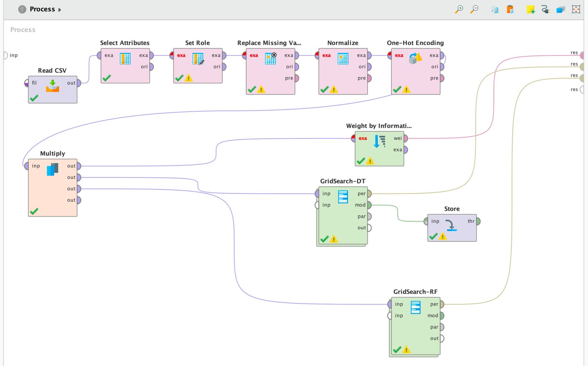
Task: Click Store's inp port
Action: coord(426,221)
